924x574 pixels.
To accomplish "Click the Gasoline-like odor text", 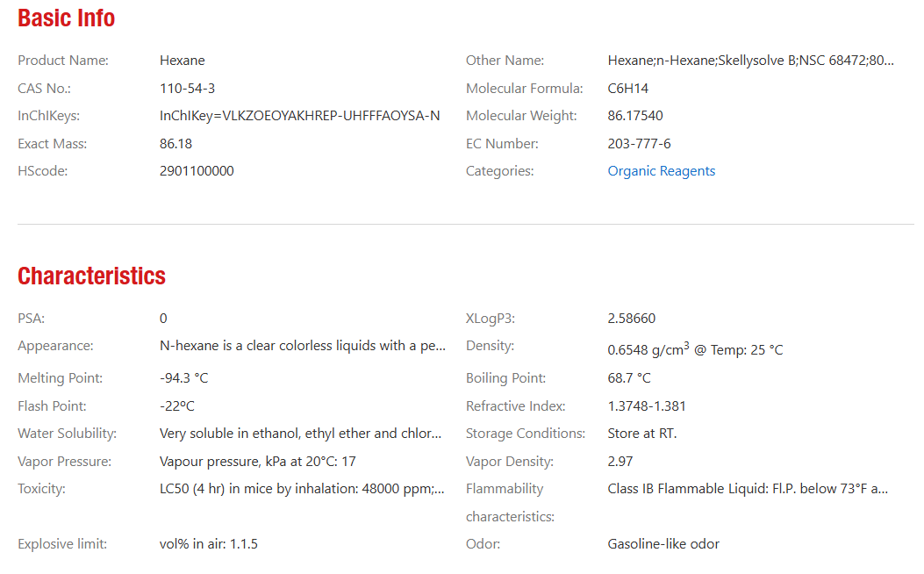I will click(663, 544).
